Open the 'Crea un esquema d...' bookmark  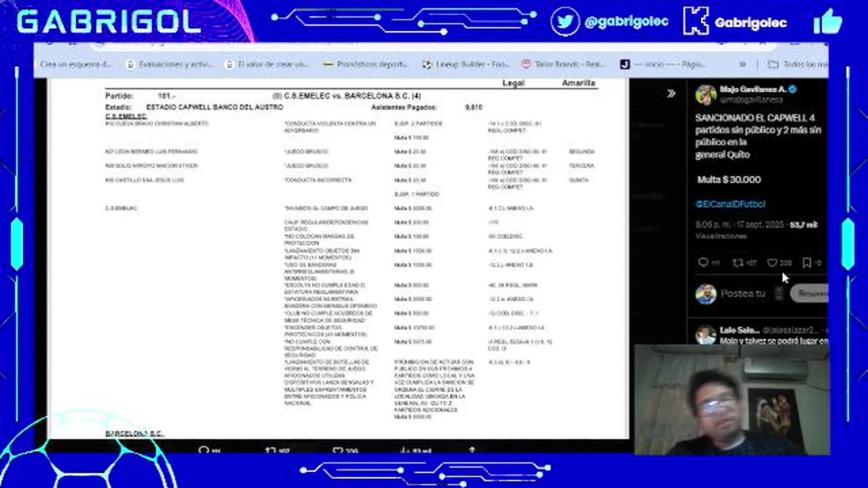pos(76,64)
